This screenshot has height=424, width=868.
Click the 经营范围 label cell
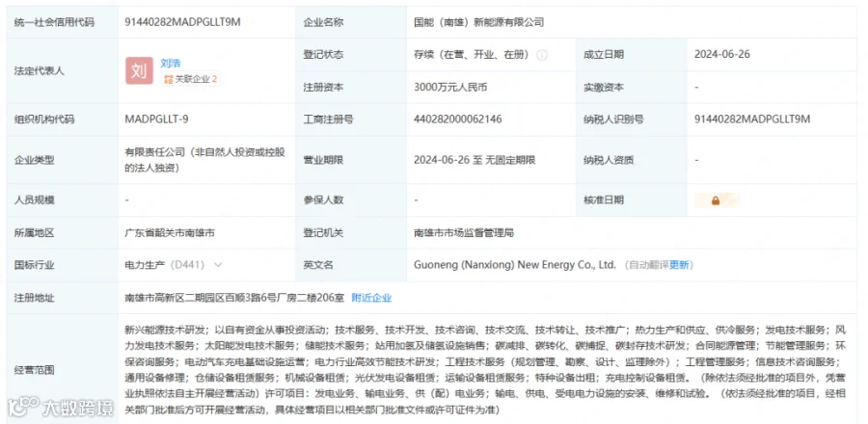coord(63,370)
